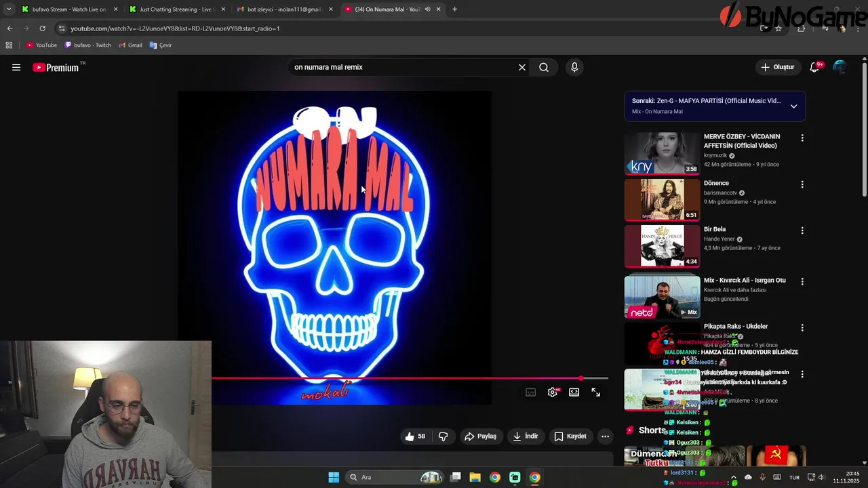Open Mix - Kıvırcık Ali - Isırgan Otu title
Image resolution: width=868 pixels, height=488 pixels.
coord(745,280)
